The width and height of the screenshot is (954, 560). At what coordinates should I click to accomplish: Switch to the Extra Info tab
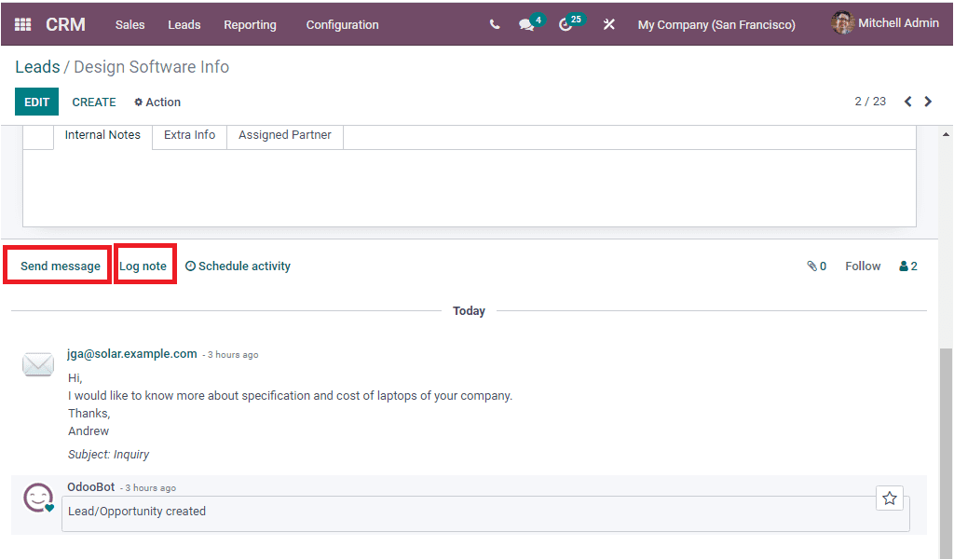[189, 134]
